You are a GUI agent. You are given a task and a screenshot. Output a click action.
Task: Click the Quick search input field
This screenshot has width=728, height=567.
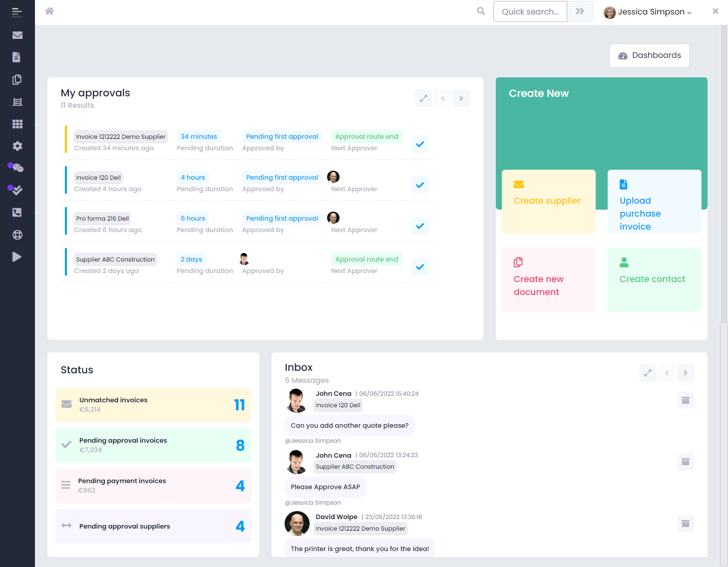(x=530, y=11)
